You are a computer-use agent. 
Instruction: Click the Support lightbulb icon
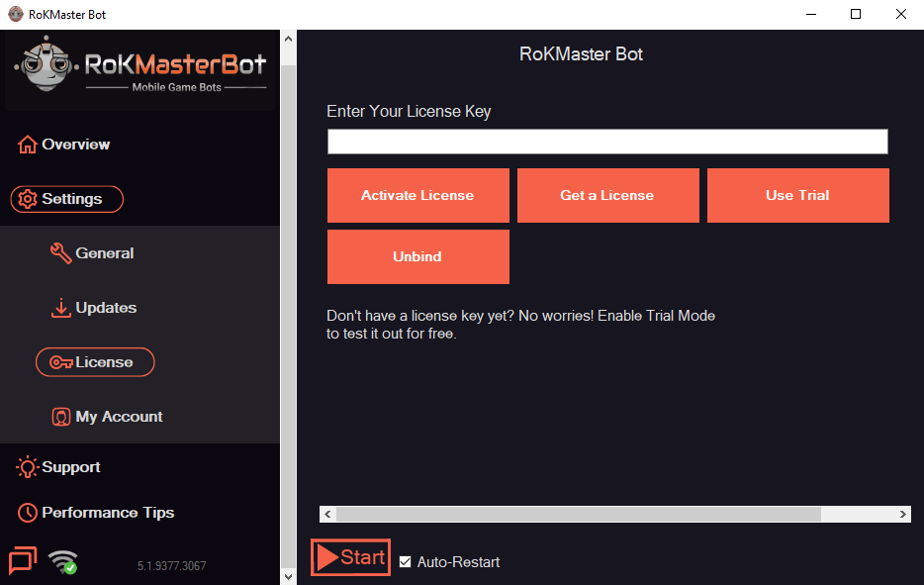coord(27,467)
